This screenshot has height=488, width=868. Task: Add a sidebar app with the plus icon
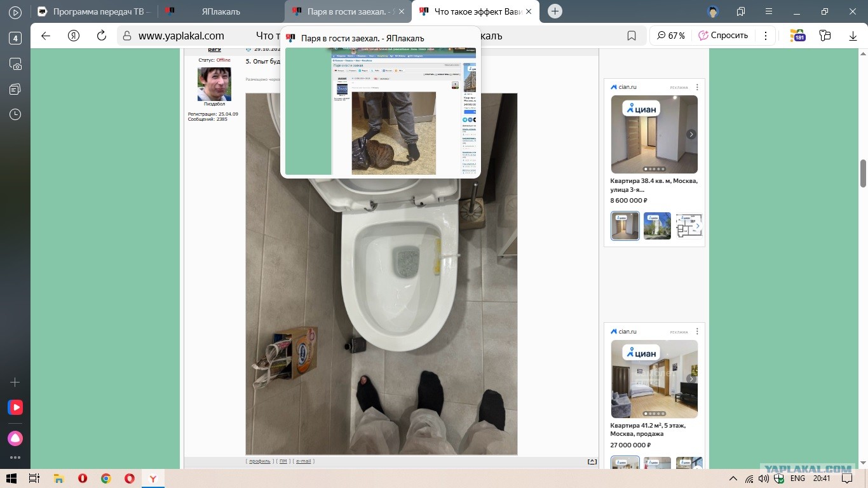15,383
